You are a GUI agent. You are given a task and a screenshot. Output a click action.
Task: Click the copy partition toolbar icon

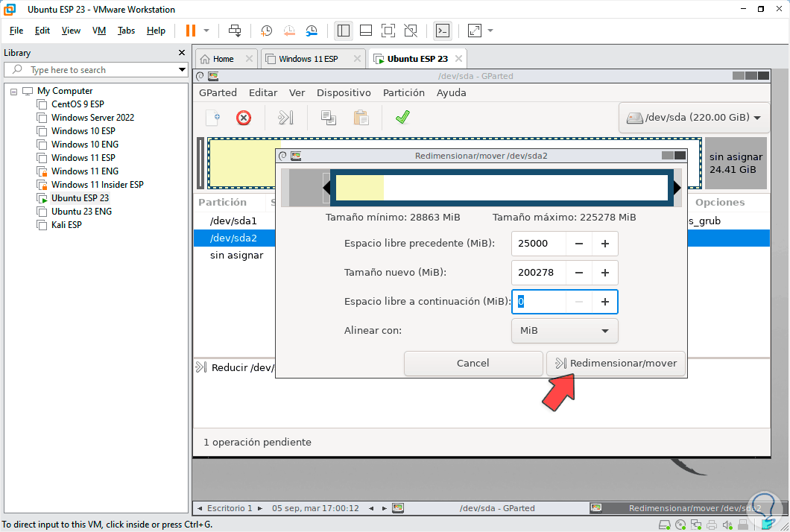[x=329, y=118]
